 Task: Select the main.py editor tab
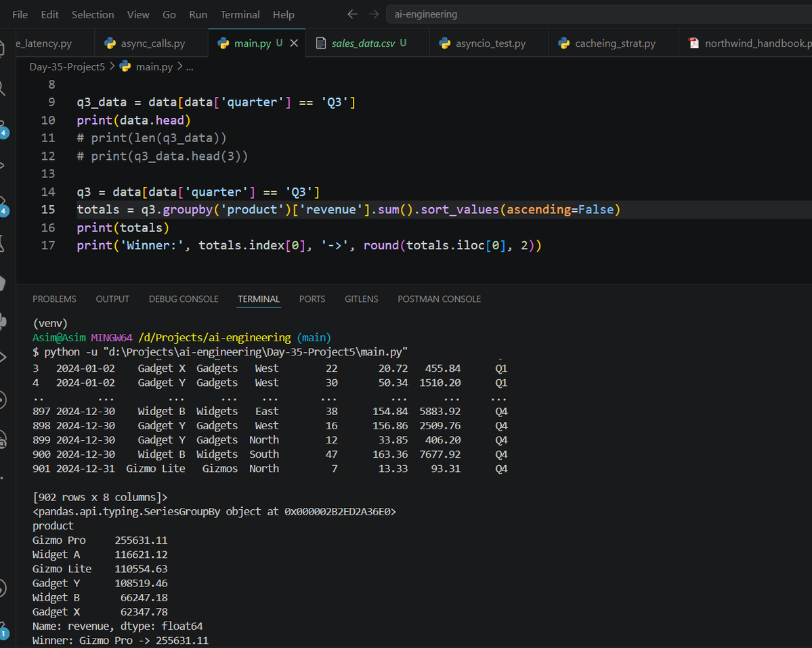(252, 43)
